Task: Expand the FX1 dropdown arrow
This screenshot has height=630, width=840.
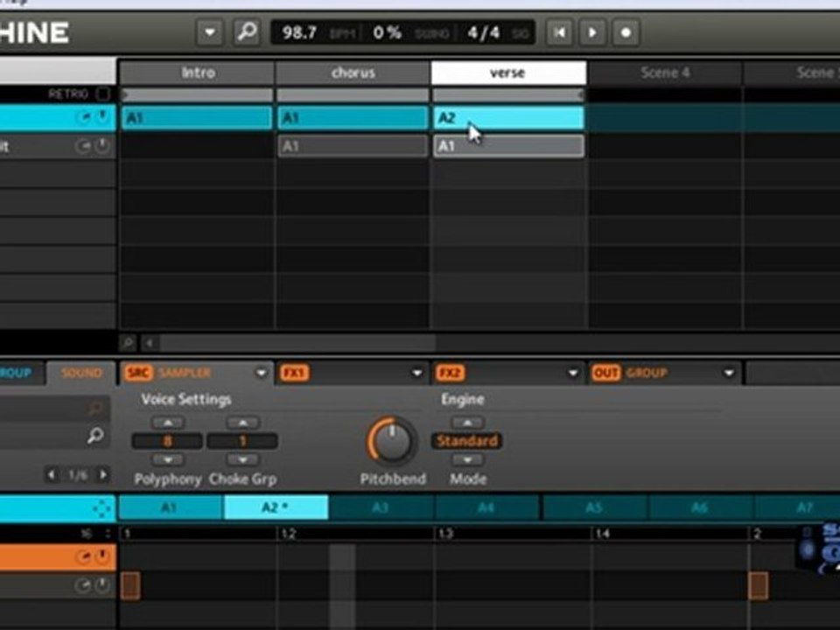Action: point(416,373)
